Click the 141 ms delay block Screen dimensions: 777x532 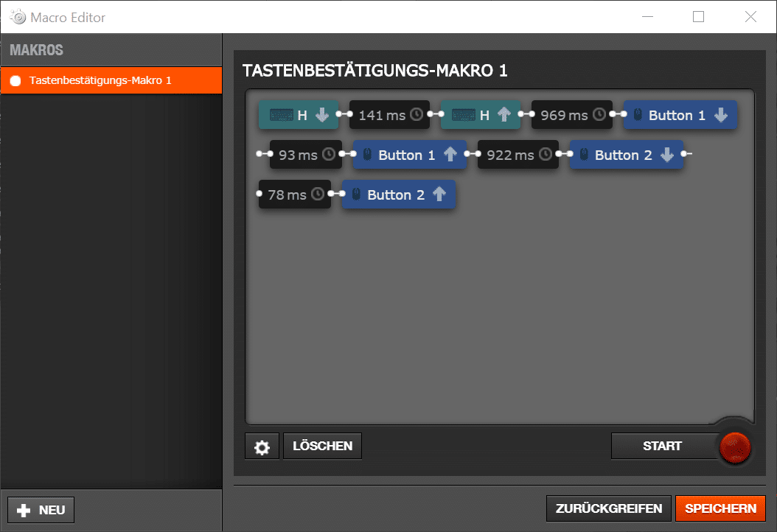(389, 115)
